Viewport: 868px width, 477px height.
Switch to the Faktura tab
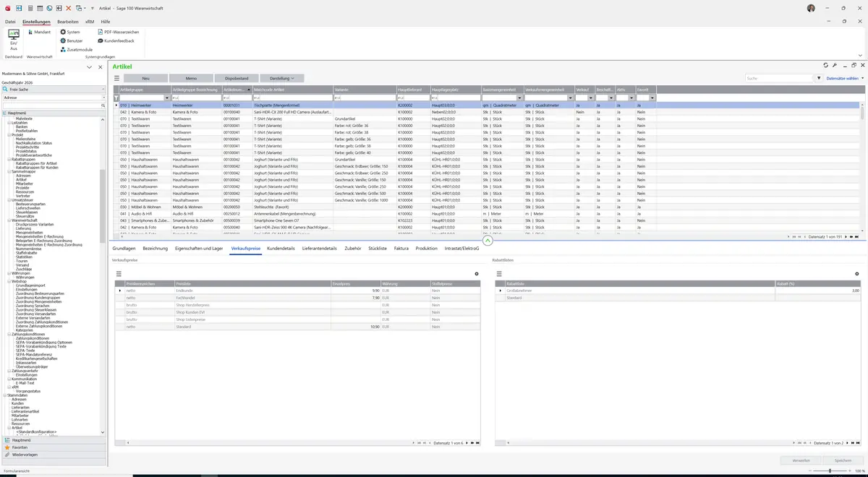click(x=401, y=248)
